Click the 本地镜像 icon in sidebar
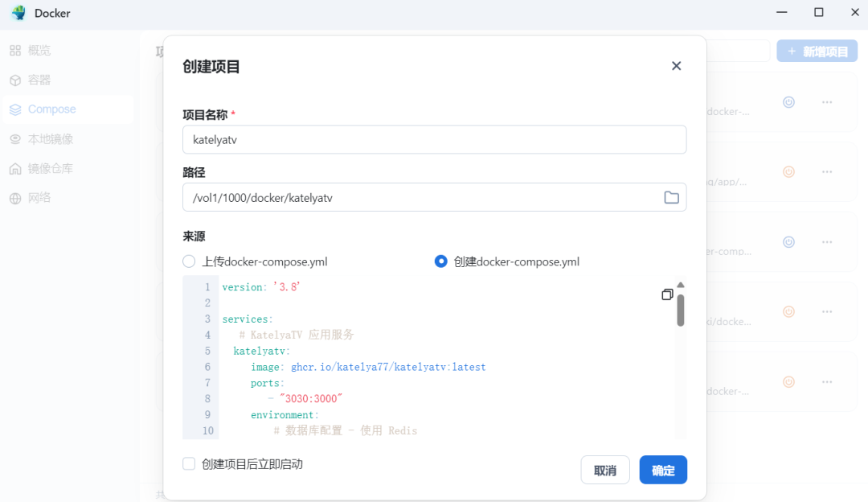The width and height of the screenshot is (868, 502). pyautogui.click(x=15, y=139)
